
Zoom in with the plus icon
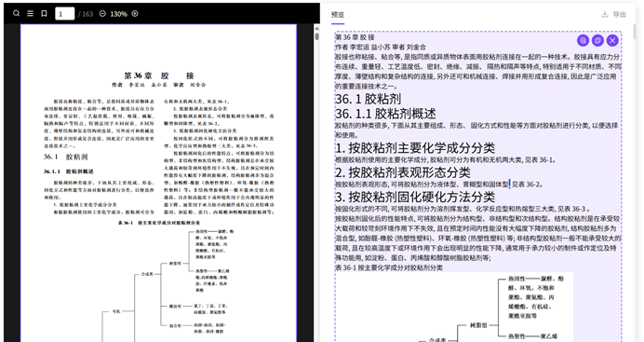coord(135,14)
